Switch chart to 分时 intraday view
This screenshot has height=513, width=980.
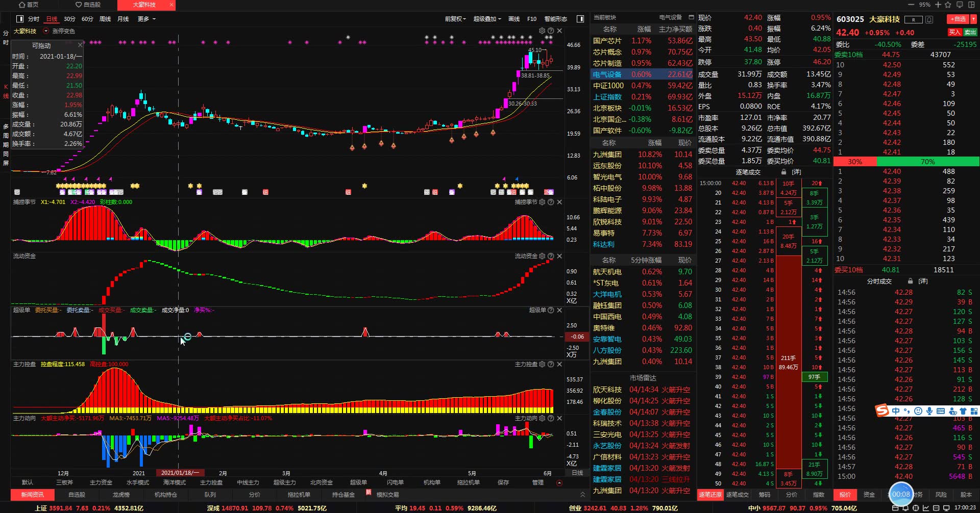click(x=34, y=19)
